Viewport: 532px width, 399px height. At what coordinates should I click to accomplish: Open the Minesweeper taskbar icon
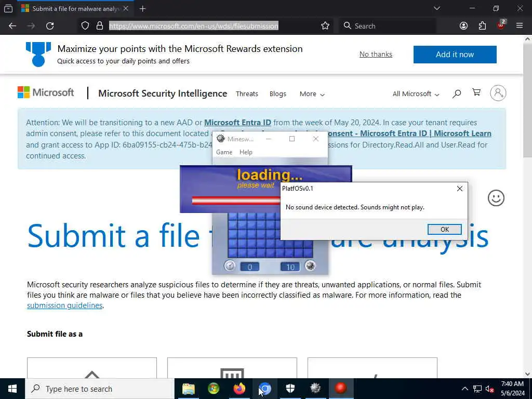point(315,389)
